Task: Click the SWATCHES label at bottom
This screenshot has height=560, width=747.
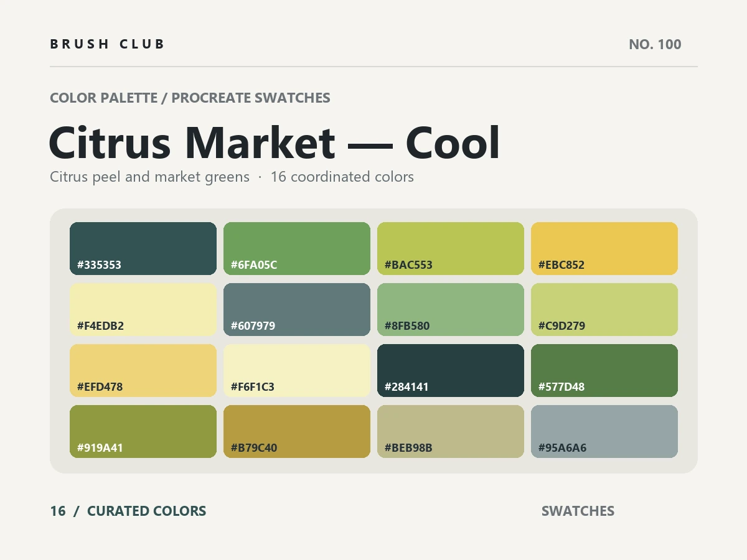Action: point(578,511)
